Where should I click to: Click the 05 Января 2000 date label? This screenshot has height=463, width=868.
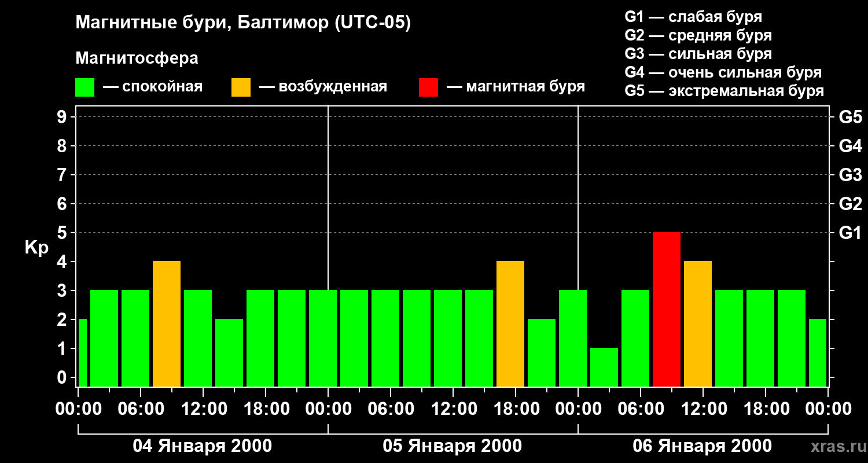coord(453,446)
